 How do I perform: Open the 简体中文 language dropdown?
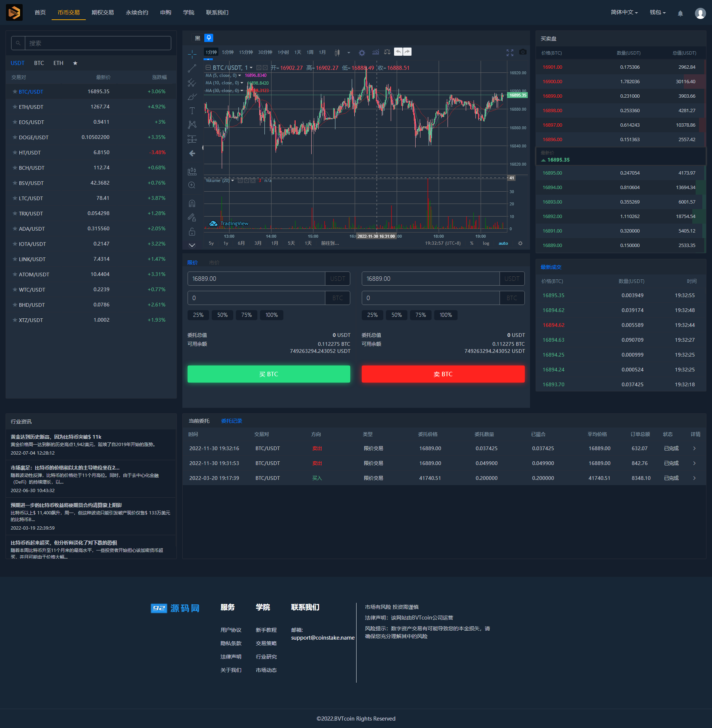pos(624,12)
